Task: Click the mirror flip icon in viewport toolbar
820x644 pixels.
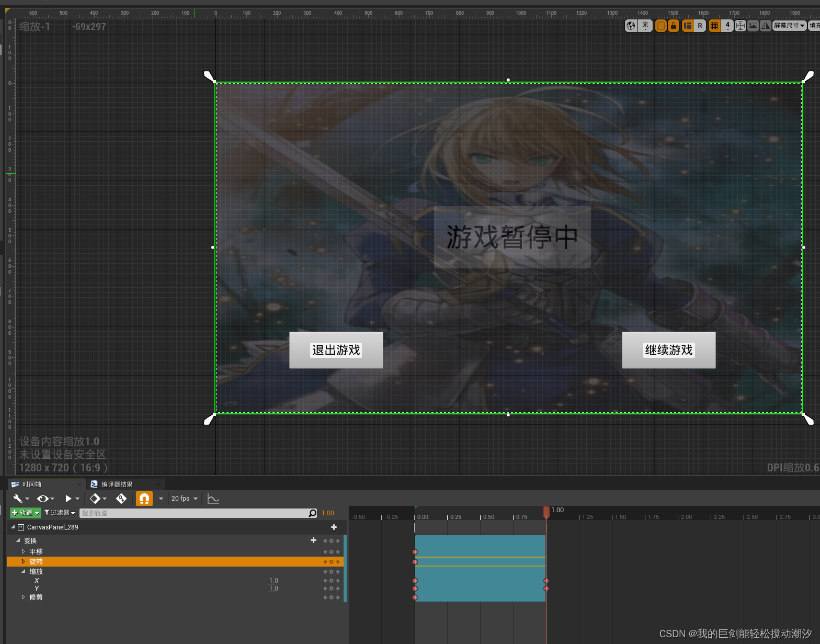Action: click(x=766, y=26)
